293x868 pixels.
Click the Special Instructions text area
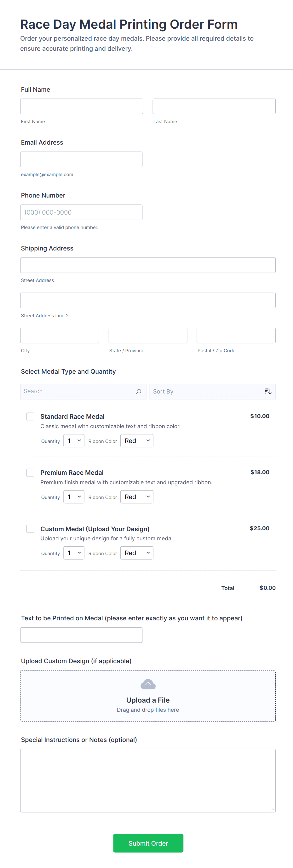(148, 780)
